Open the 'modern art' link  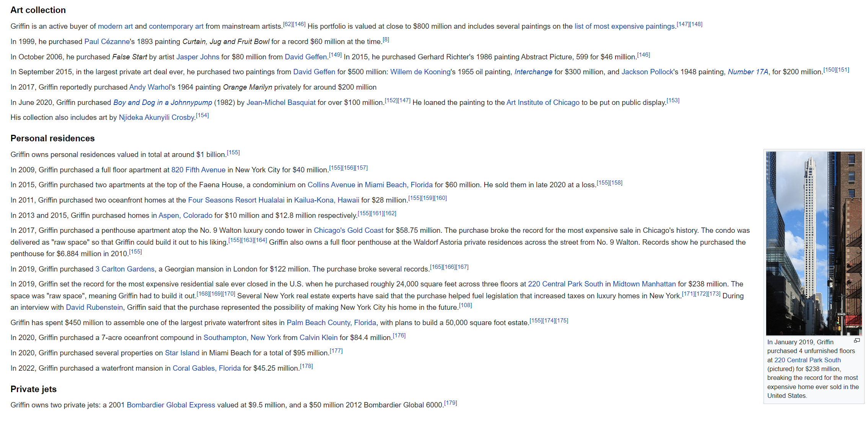coord(115,26)
